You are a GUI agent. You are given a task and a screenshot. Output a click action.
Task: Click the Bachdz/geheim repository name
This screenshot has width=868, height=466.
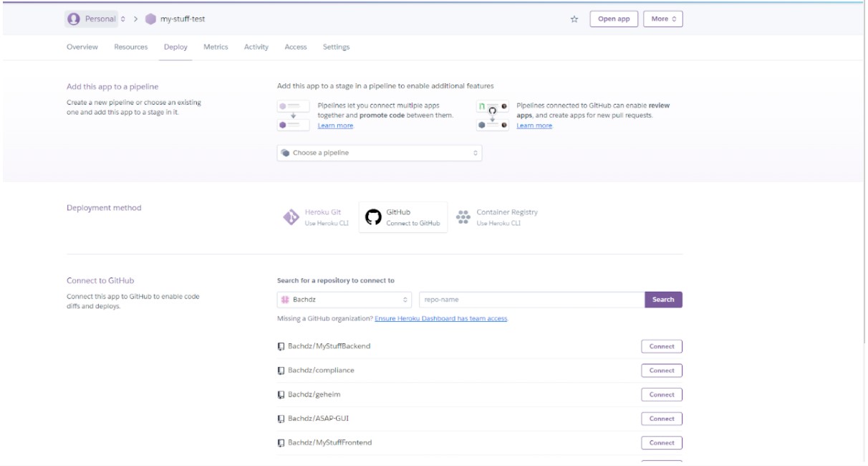[x=314, y=395]
